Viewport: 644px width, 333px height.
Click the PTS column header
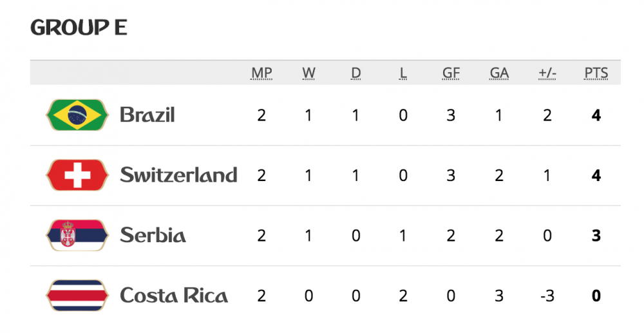(x=596, y=73)
